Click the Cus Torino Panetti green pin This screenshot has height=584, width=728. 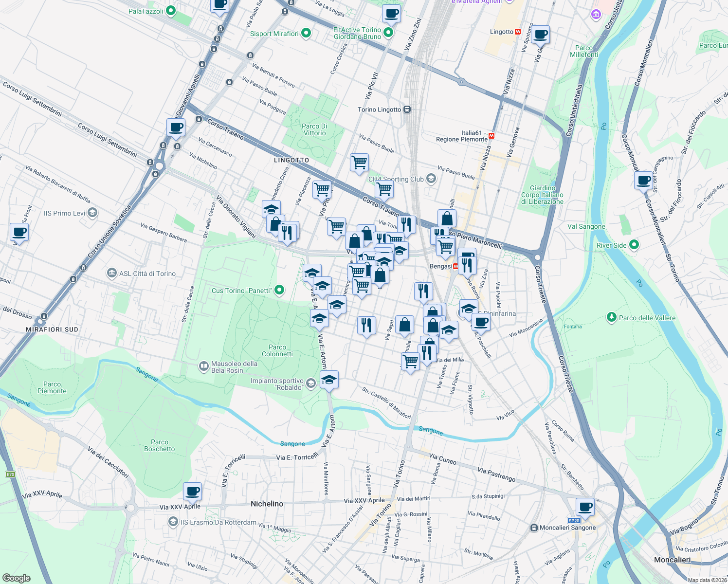[x=279, y=289]
